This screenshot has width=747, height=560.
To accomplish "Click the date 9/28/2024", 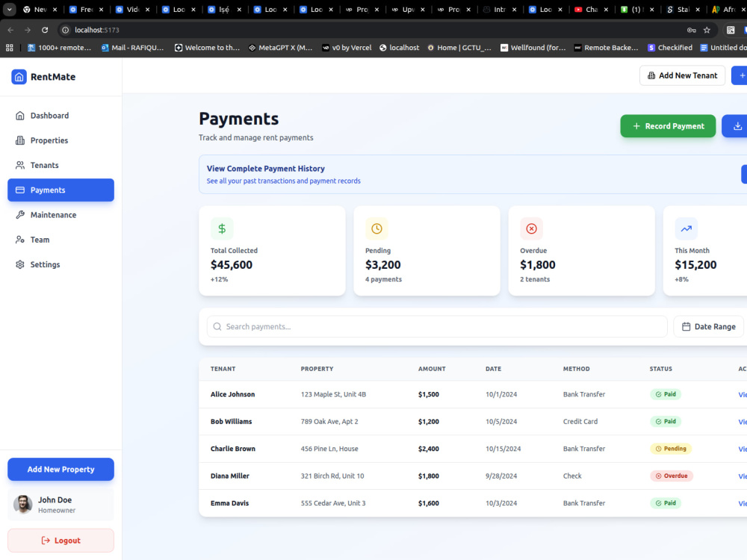I will [x=501, y=476].
